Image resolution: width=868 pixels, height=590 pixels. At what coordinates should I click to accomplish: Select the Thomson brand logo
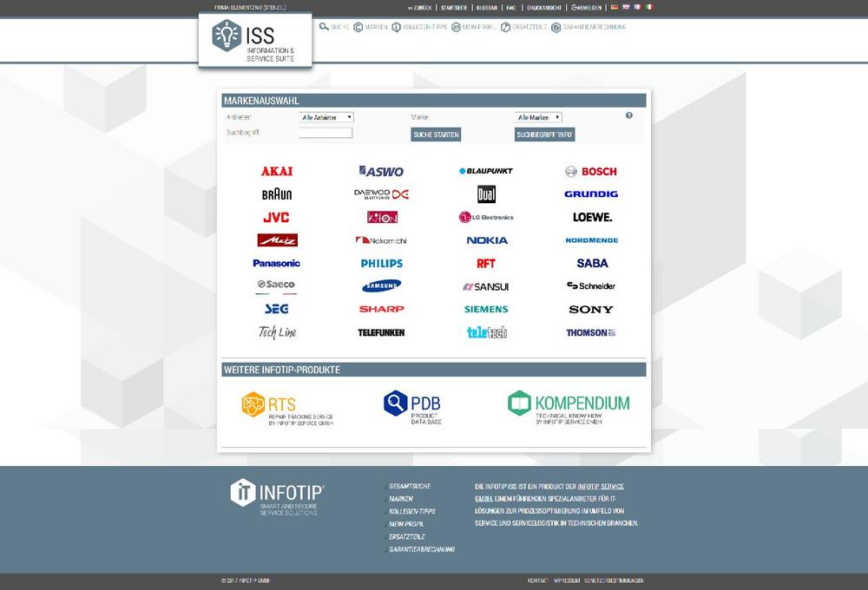point(591,332)
